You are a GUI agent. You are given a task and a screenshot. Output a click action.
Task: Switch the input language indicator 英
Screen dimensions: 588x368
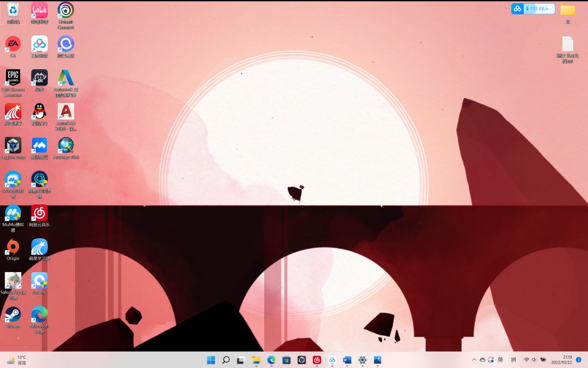(500, 360)
